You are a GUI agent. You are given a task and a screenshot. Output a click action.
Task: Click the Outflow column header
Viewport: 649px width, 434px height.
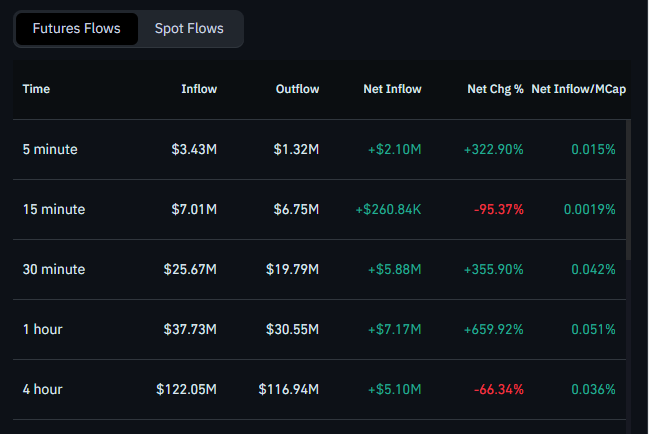pos(297,89)
